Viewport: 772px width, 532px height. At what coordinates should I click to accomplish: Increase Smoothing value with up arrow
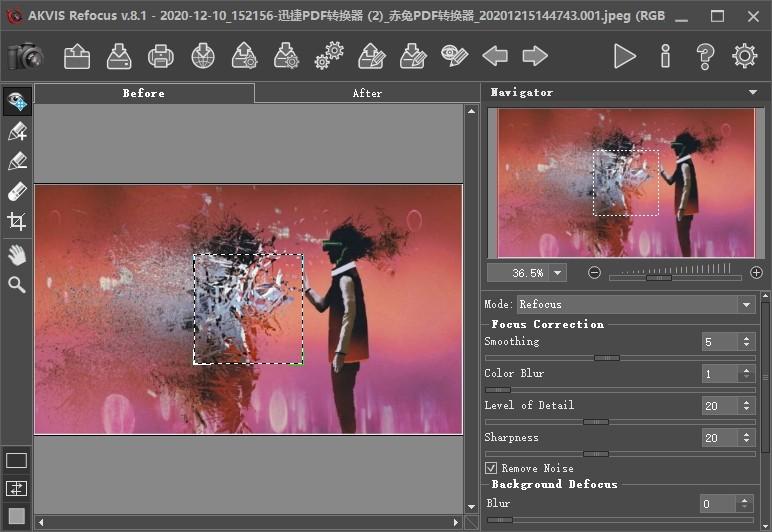click(x=746, y=338)
